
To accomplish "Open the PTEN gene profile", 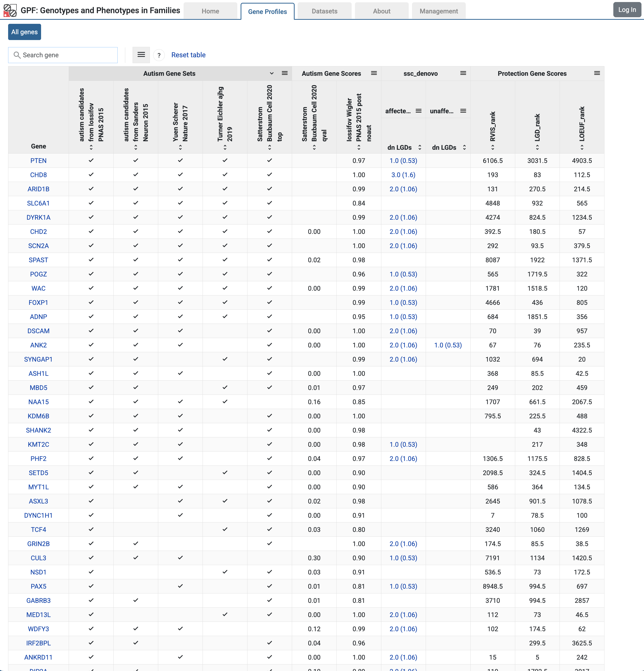I will pyautogui.click(x=38, y=161).
